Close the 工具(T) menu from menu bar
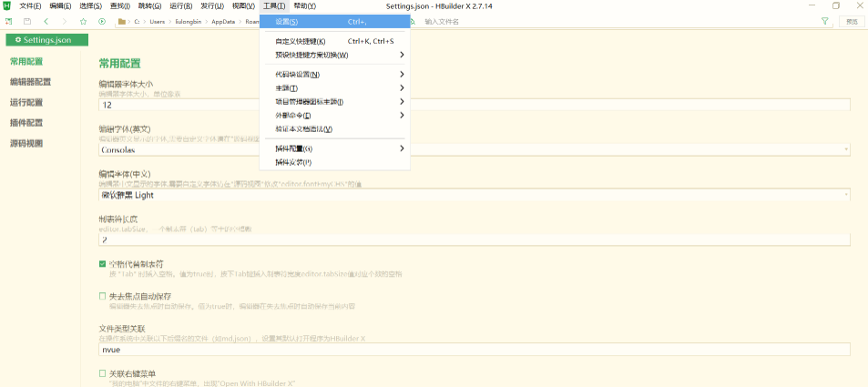This screenshot has height=387, width=868. [x=274, y=6]
